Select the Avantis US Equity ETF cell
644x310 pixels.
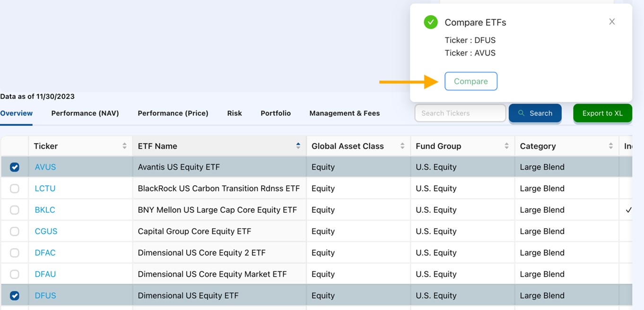(x=219, y=167)
